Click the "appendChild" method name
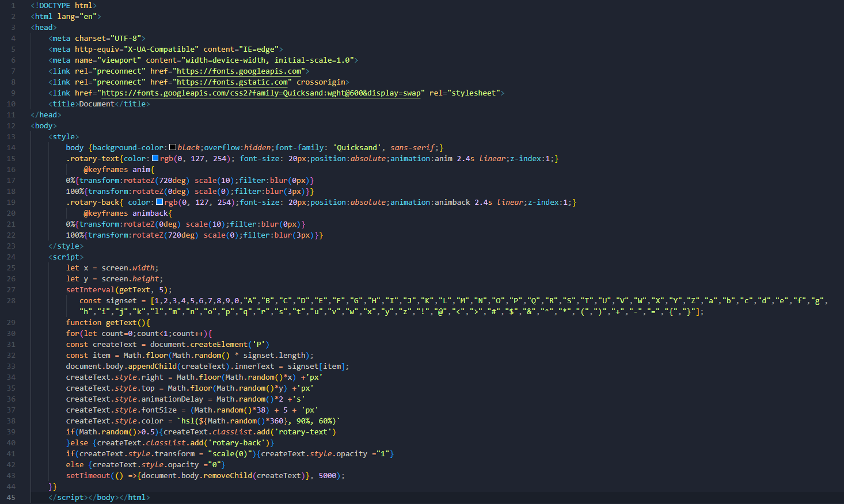The height and width of the screenshot is (504, 844). [x=153, y=366]
